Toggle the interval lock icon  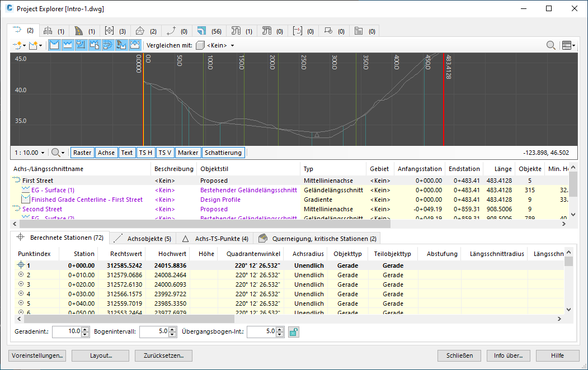[294, 332]
